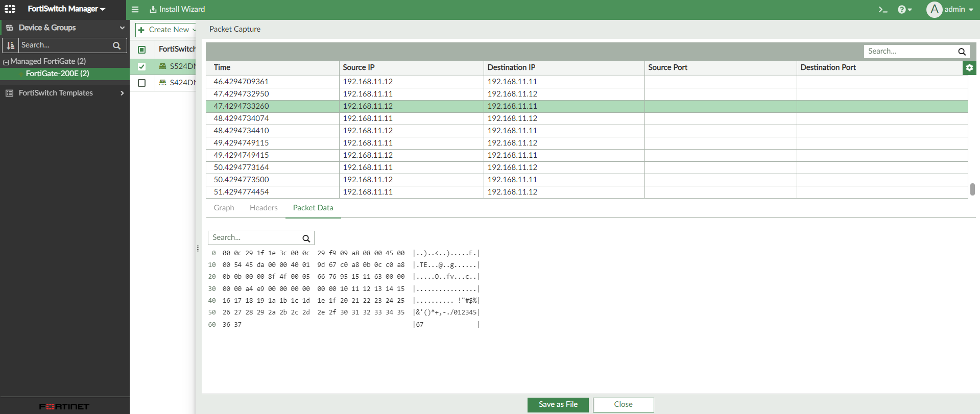Click the plus icon on Create New
The width and height of the screenshot is (980, 414).
pos(141,30)
